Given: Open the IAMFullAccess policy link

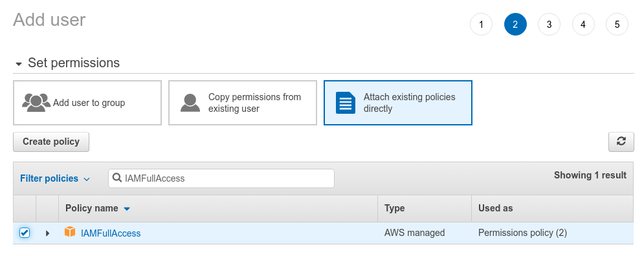Looking at the screenshot, I should 111,233.
